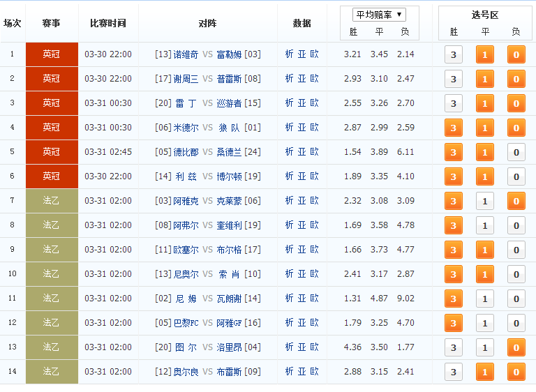Open 欧 European odds for match 3 雷丁
This screenshot has height=392, width=536.
pyautogui.click(x=315, y=103)
